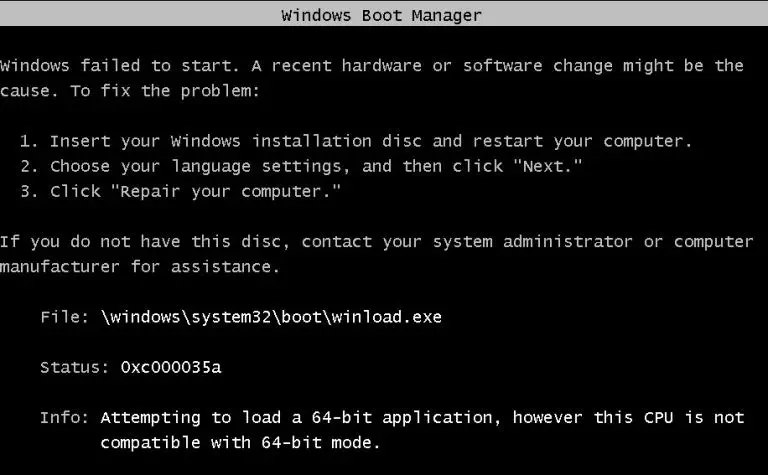Click the number 3. list marker

click(x=29, y=191)
